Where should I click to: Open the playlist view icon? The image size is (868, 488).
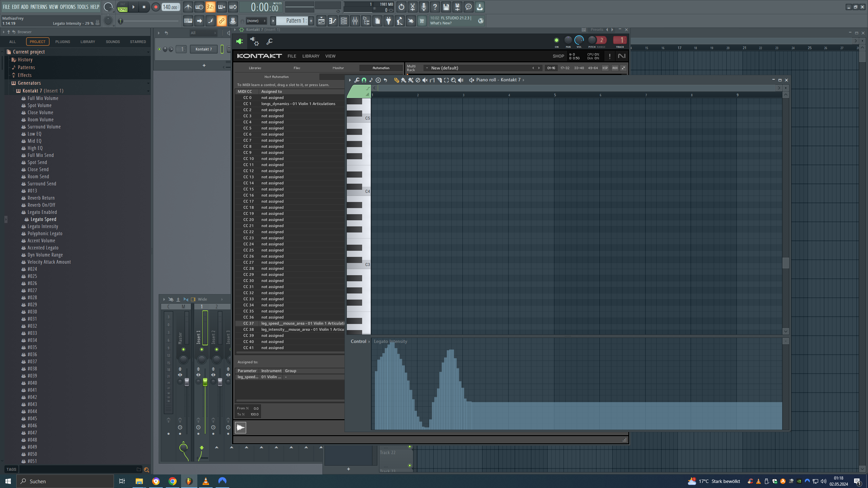tap(321, 21)
